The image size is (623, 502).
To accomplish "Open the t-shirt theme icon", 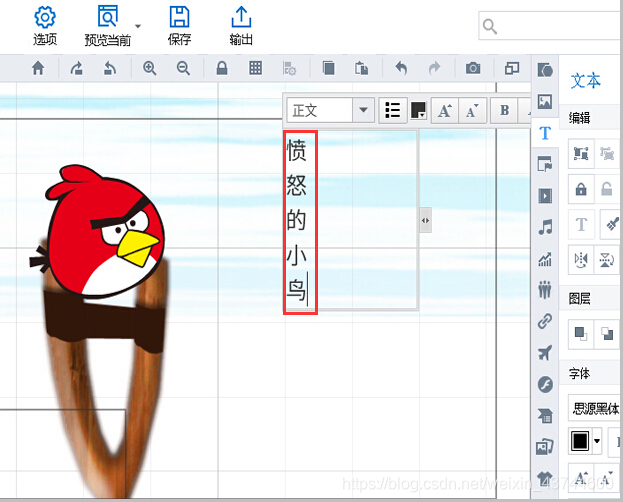I will [545, 477].
